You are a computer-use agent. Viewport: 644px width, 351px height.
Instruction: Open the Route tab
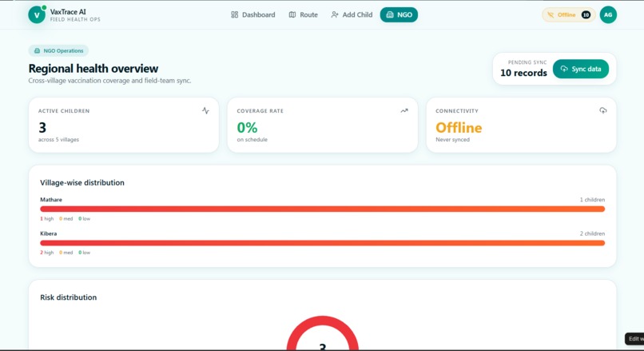[303, 15]
